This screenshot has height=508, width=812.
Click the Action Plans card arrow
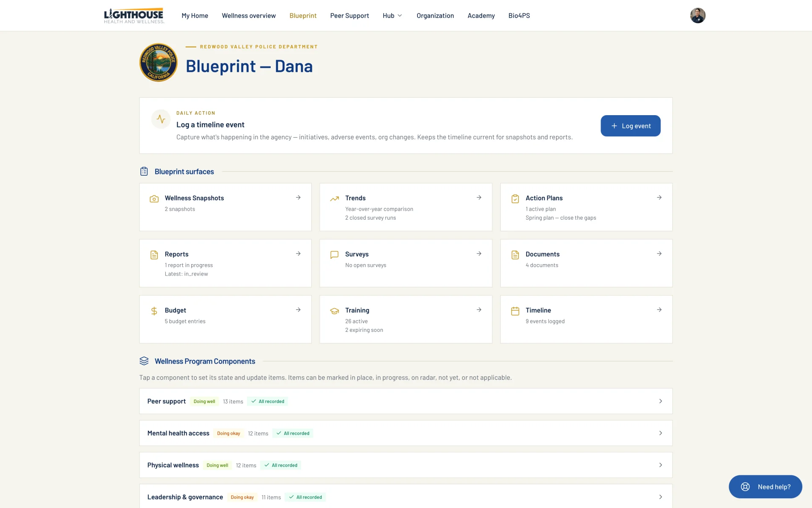(659, 197)
